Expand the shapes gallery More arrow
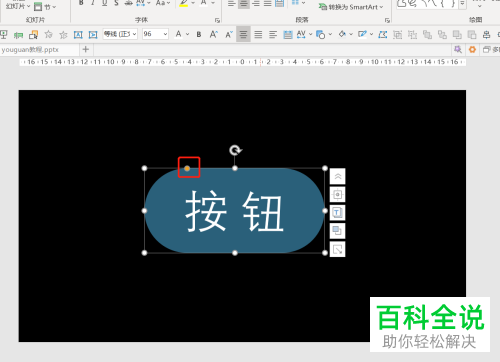Viewport: 500px width, 362px height. tap(462, 3)
